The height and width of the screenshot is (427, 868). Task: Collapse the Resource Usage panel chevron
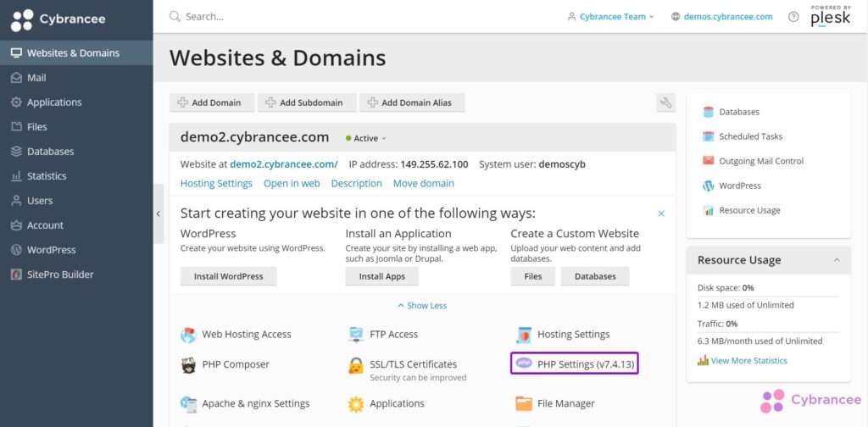pos(837,260)
